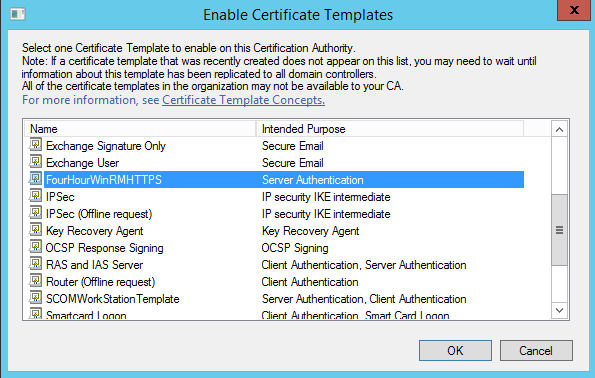Open the Certificate Template Concepts link
The image size is (595, 378).
click(243, 100)
